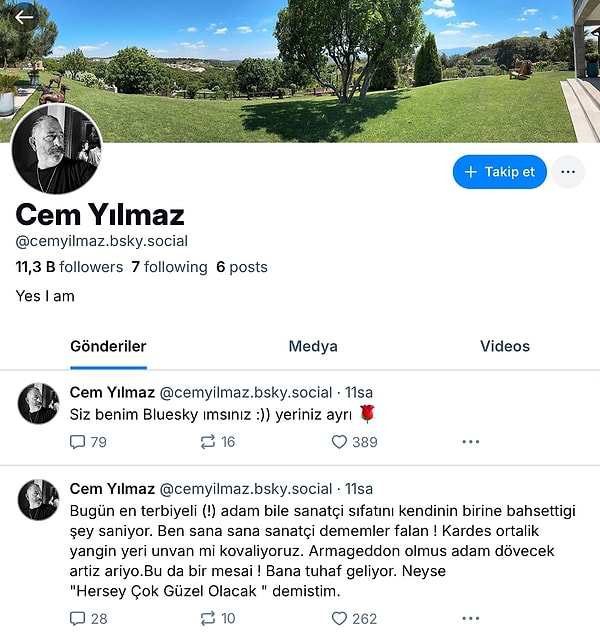View the 7 following list

(169, 267)
